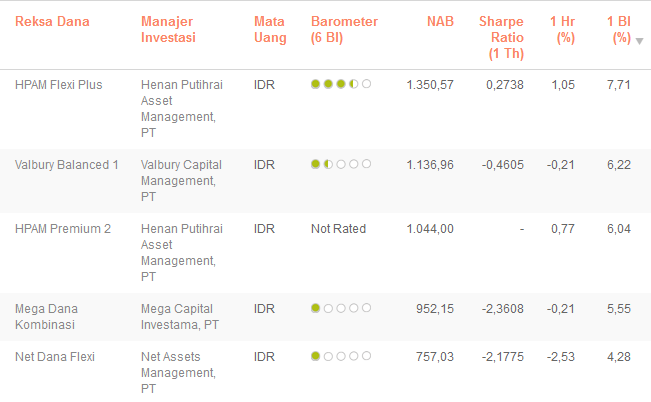651x402 pixels.
Task: Open the Valbury Balanced 1 fund
Action: 67,165
